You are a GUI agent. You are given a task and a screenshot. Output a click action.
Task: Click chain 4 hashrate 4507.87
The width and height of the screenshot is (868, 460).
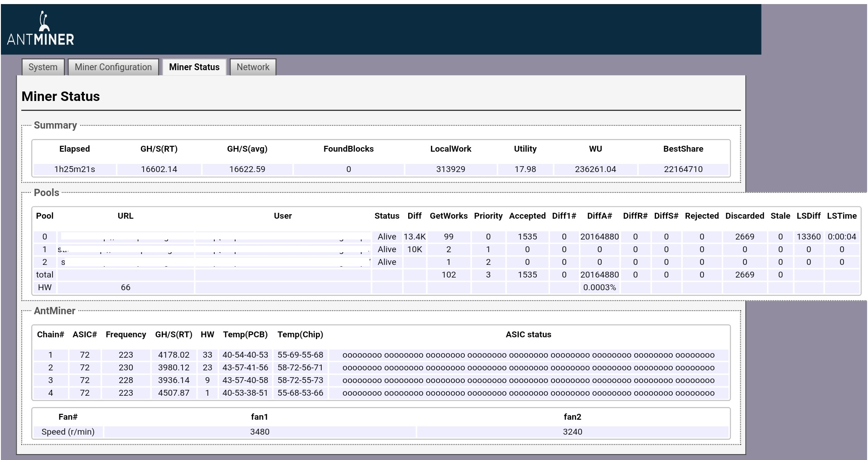tap(174, 393)
